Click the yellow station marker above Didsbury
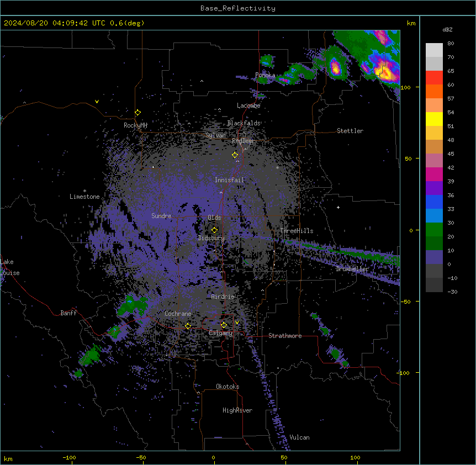 [215, 230]
